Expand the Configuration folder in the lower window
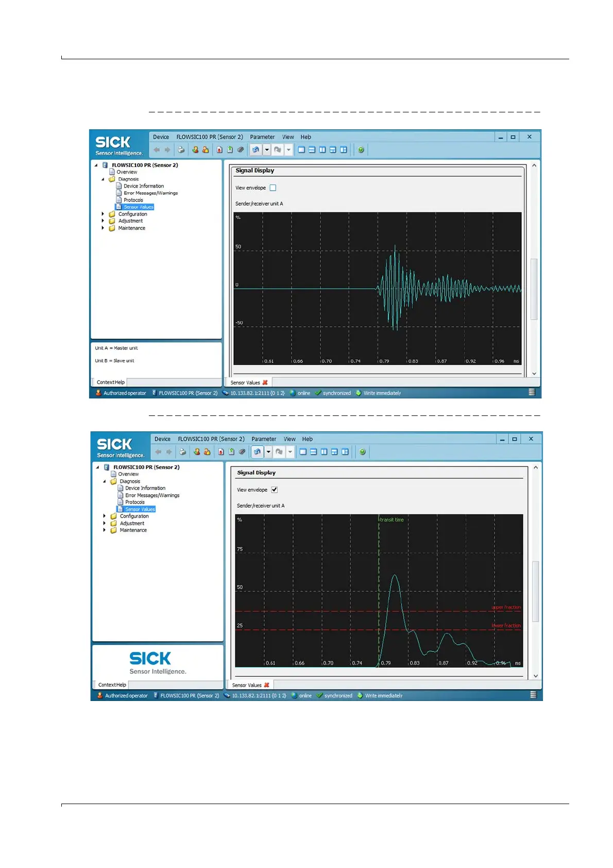This screenshot has height=868, width=613. click(105, 516)
